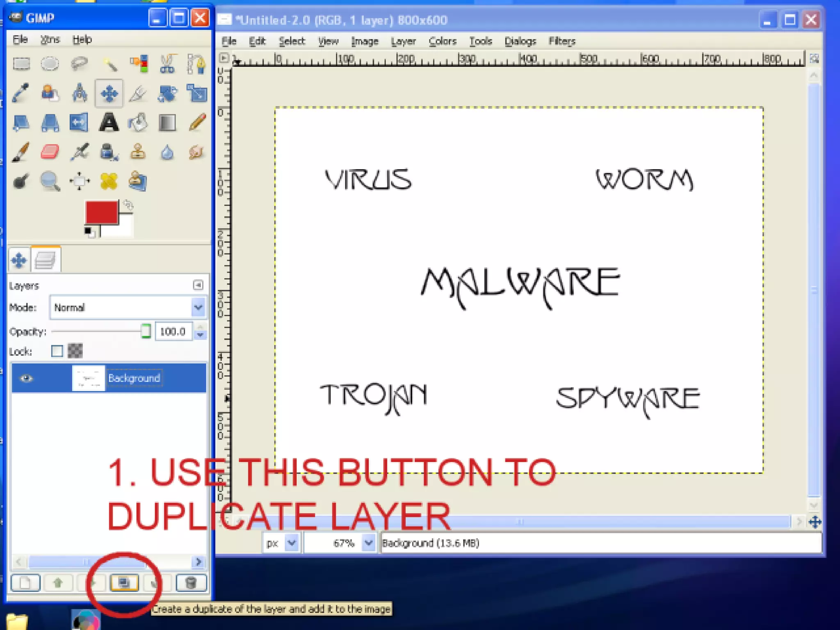Select the Pencil tool
Screen dimensions: 840x630
pos(197,123)
